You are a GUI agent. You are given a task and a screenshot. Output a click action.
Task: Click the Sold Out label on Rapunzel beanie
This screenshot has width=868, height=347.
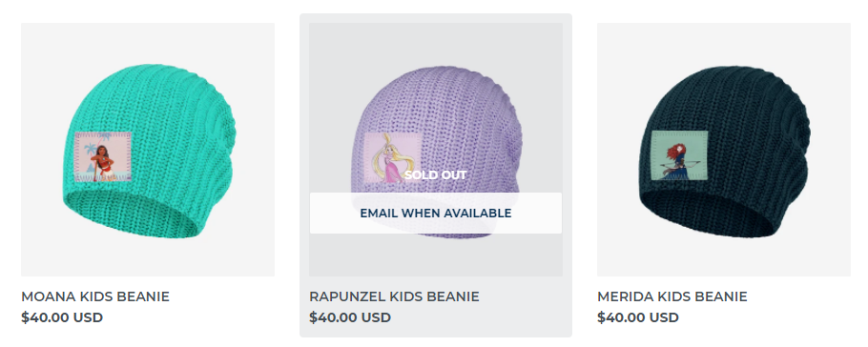[x=436, y=174]
